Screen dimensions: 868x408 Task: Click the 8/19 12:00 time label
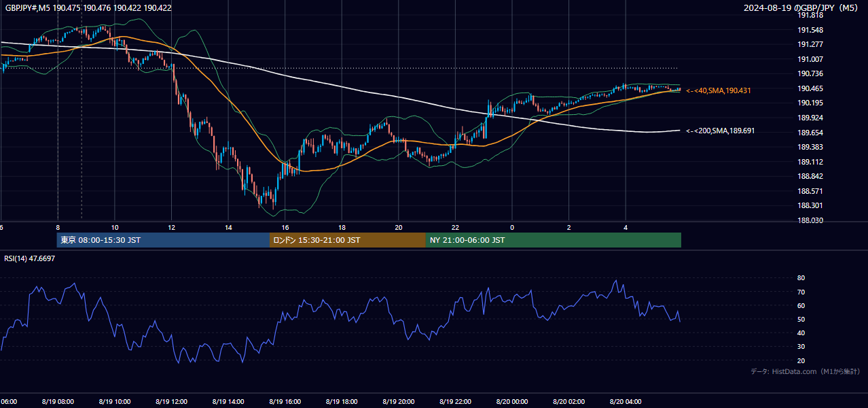pyautogui.click(x=171, y=402)
